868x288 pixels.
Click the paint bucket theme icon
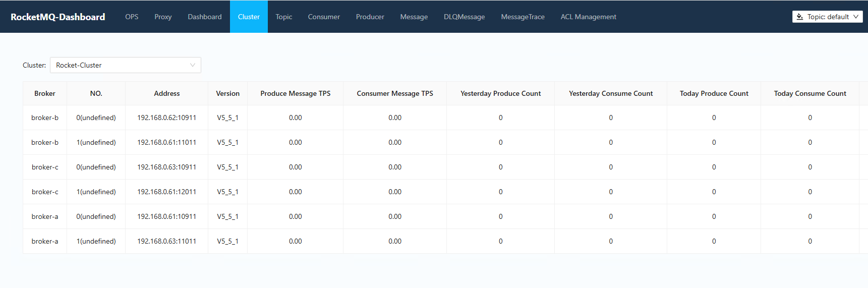point(799,17)
